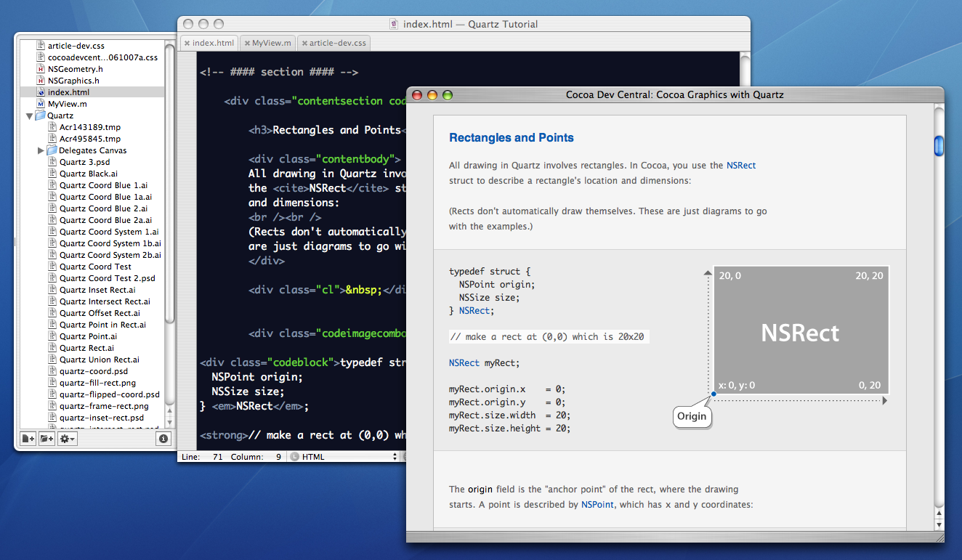
Task: Click the NSRect link after typedef struct
Action: pyautogui.click(x=474, y=310)
